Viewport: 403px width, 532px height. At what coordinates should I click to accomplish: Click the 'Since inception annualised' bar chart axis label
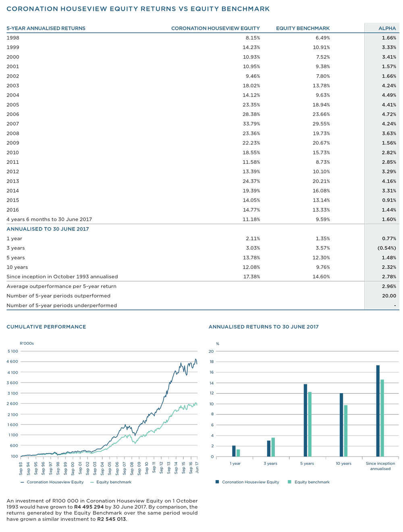coord(380,466)
